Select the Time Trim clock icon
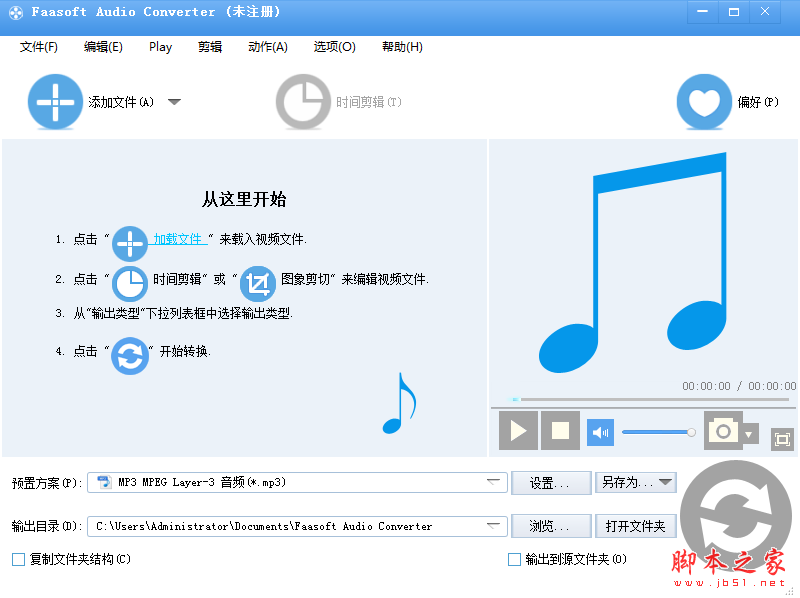The height and width of the screenshot is (598, 800). 303,102
